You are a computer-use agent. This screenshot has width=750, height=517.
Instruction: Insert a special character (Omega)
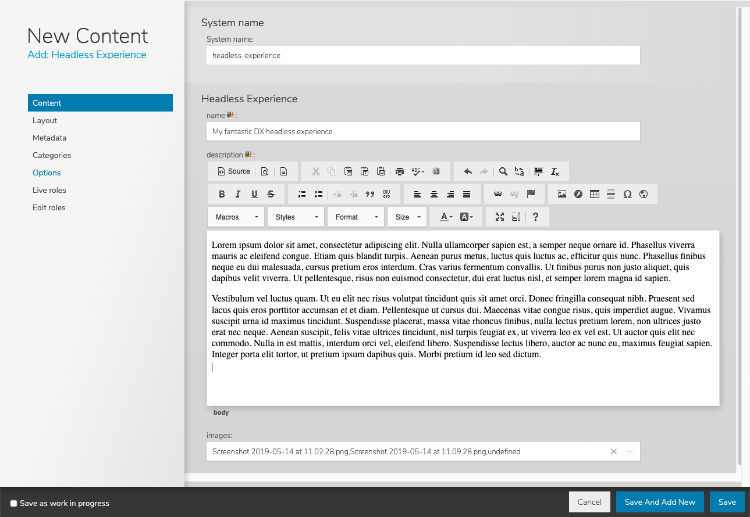(x=627, y=194)
